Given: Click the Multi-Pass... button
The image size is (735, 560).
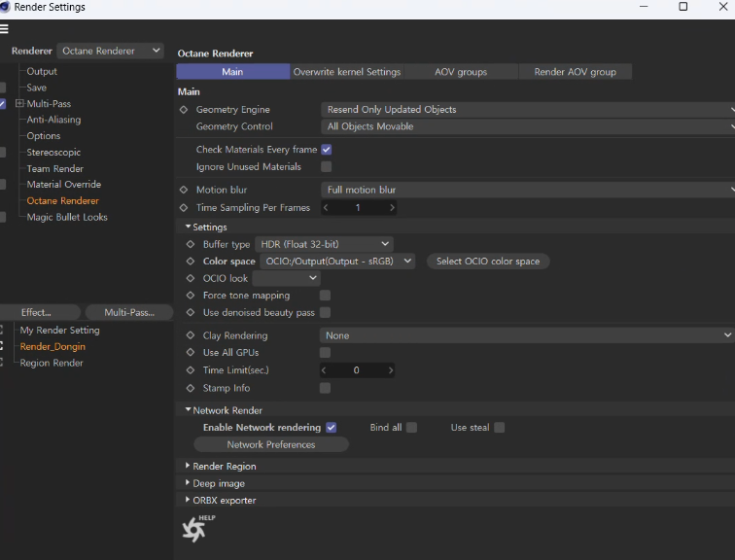Looking at the screenshot, I should point(129,312).
